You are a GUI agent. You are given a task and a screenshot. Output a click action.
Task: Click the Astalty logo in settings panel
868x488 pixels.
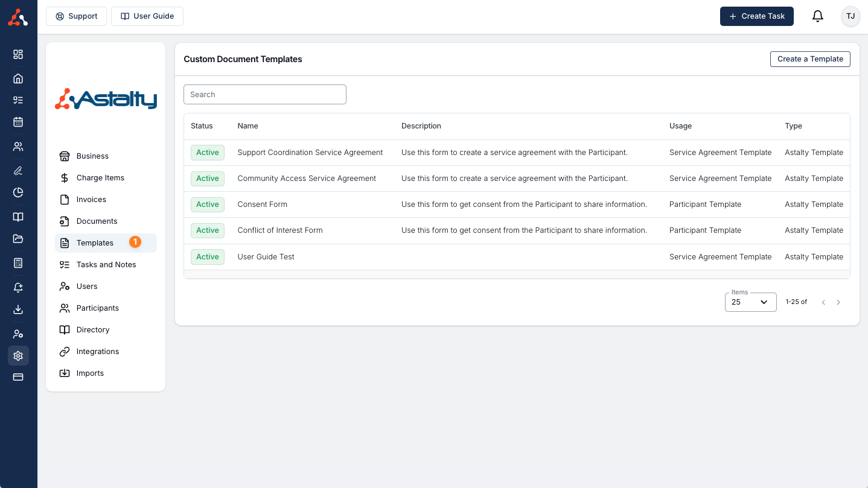106,99
